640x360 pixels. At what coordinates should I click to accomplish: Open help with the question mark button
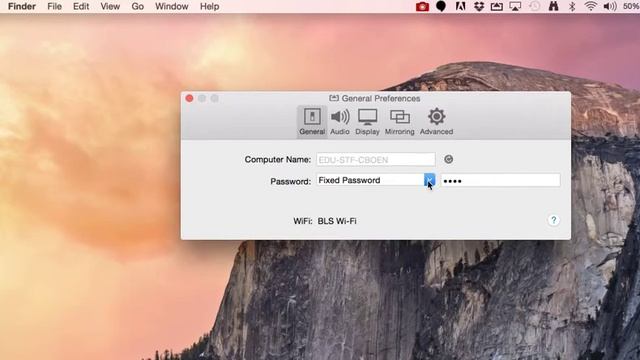(x=553, y=220)
